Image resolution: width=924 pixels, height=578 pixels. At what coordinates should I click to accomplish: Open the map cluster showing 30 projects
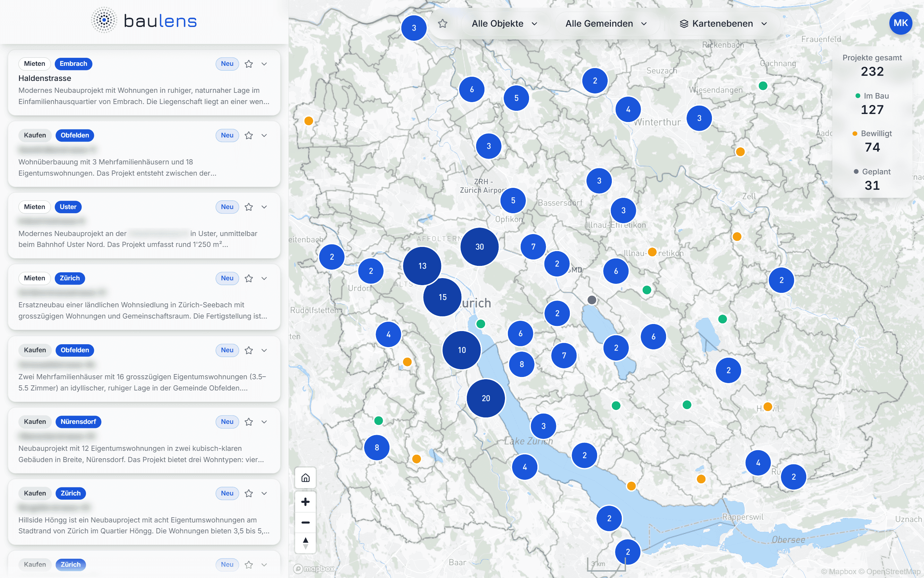click(480, 247)
